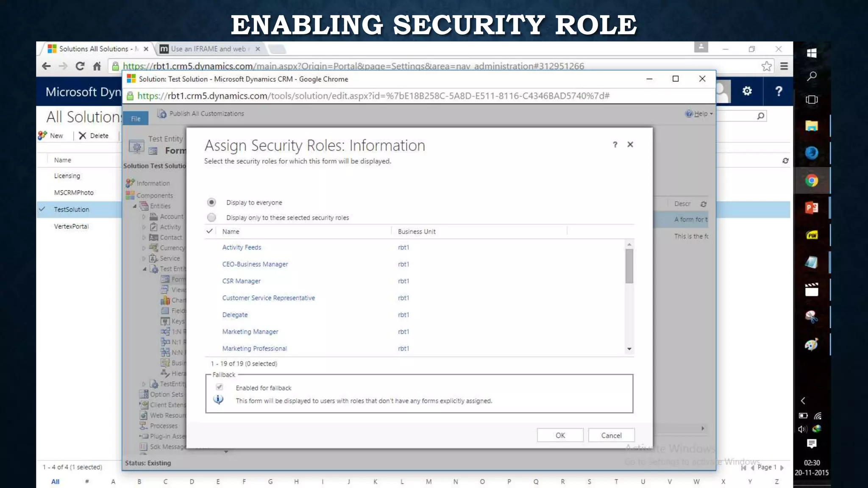Click the volume icon in system tray
The width and height of the screenshot is (868, 488).
pos(802,429)
